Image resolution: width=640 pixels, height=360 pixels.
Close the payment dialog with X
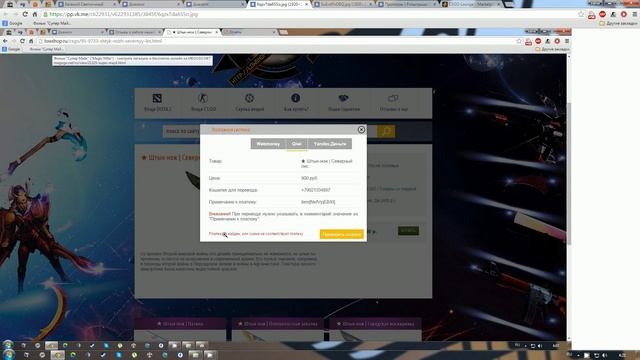(361, 130)
